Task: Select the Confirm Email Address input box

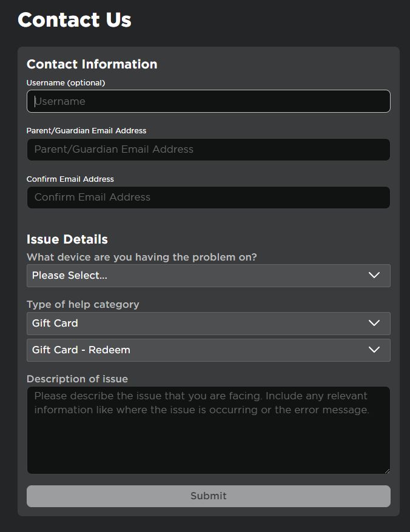Action: 208,197
